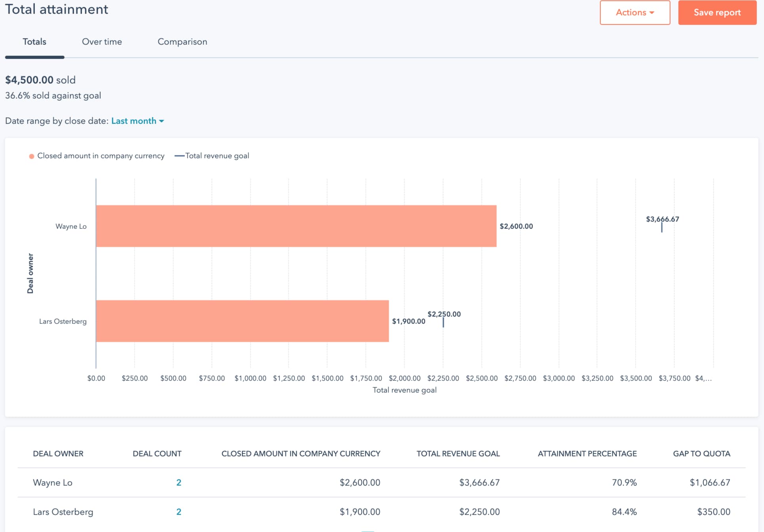Click Lars Osterberg's closed amount bar

click(x=242, y=321)
